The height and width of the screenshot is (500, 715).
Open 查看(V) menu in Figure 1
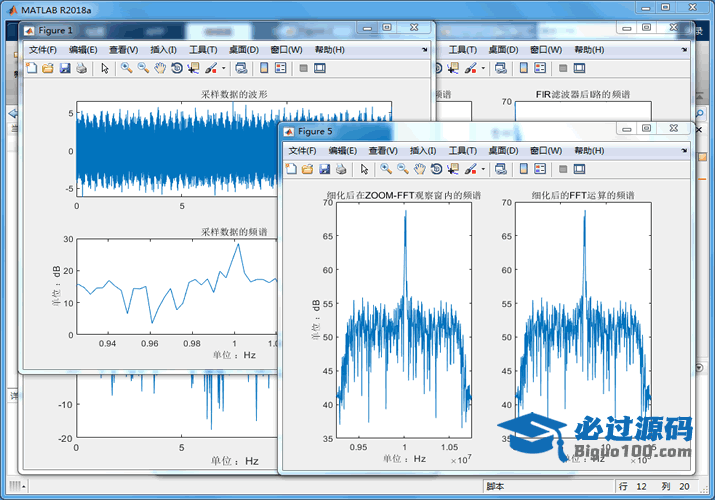[124, 50]
